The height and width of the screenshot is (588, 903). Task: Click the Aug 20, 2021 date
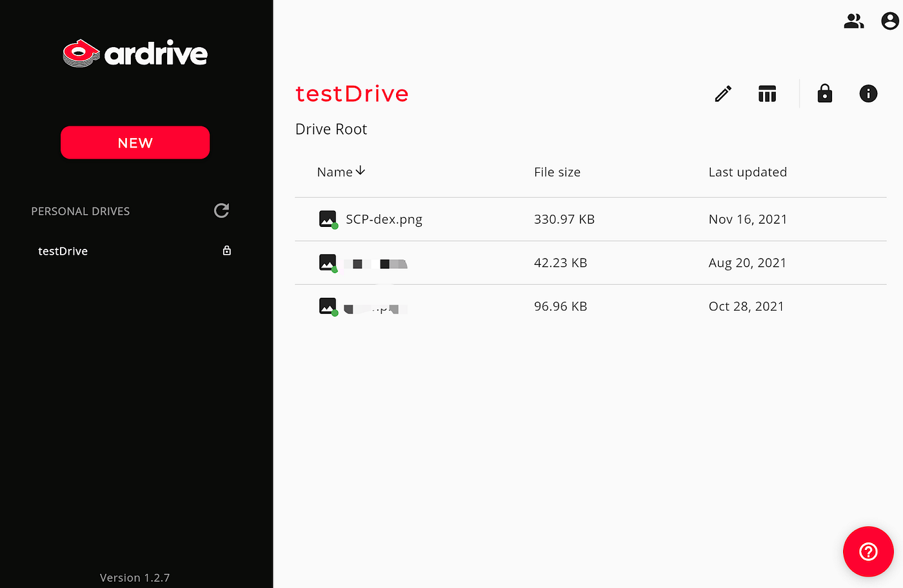(747, 263)
